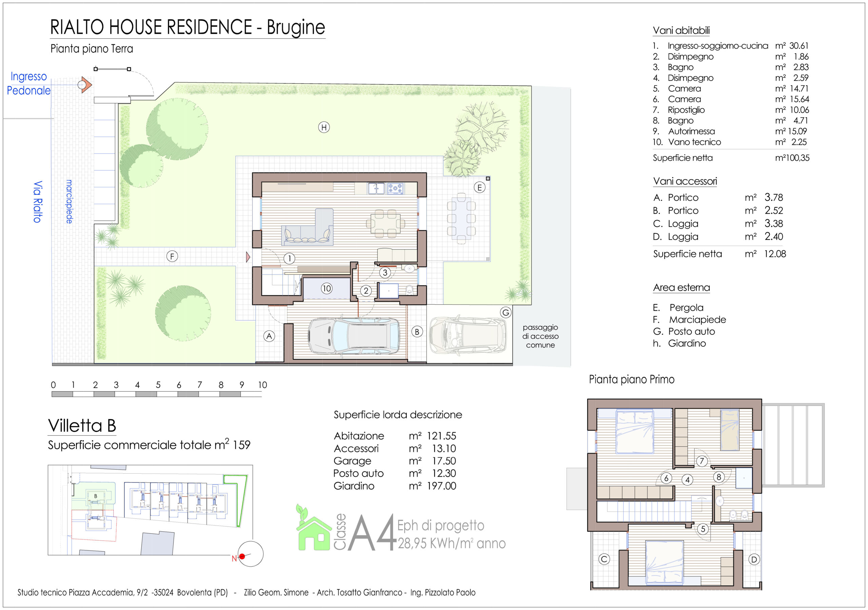Click the scale bar ruler
Image resolution: width=868 pixels, height=610 pixels.
pyautogui.click(x=157, y=394)
